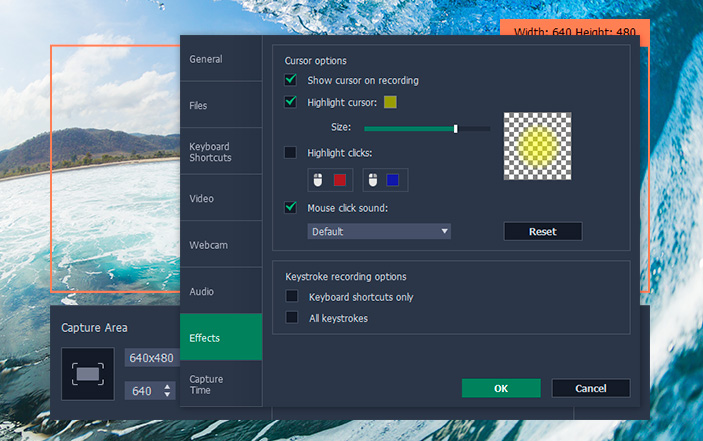Viewport: 703px width, 441px height.
Task: Click the capture area selection icon
Action: point(88,374)
